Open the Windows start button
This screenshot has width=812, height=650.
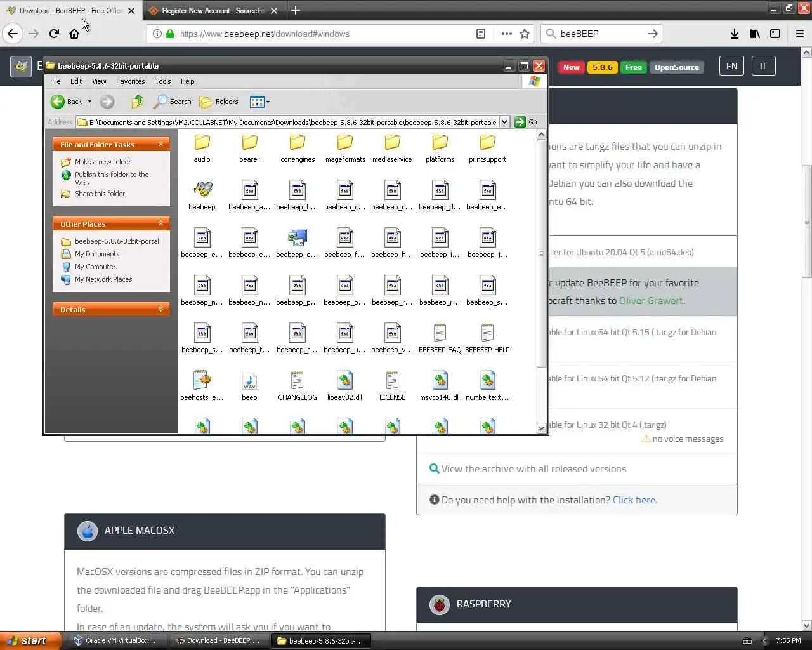click(30, 640)
